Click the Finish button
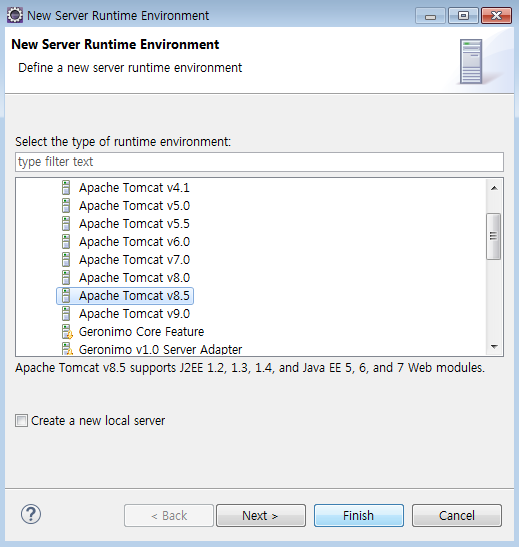 (359, 515)
